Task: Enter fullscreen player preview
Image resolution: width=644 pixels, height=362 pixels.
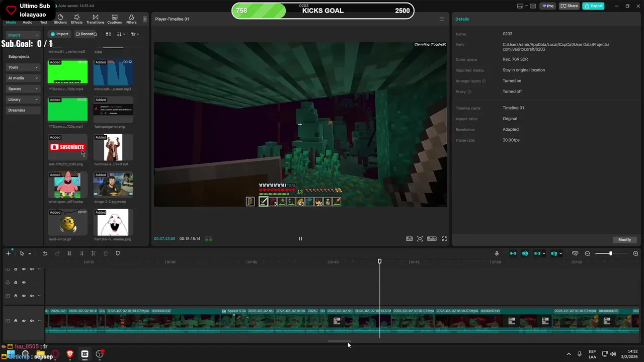Action: 444,239
